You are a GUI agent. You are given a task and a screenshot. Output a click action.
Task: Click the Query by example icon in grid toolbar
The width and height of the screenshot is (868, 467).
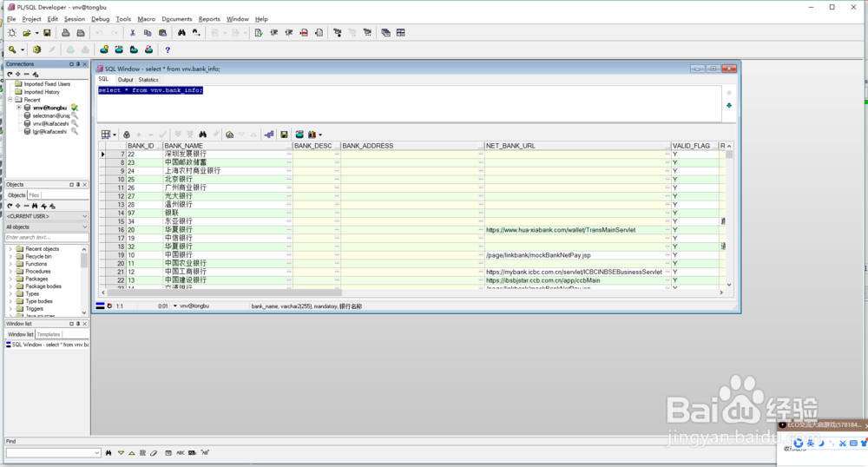coord(229,135)
